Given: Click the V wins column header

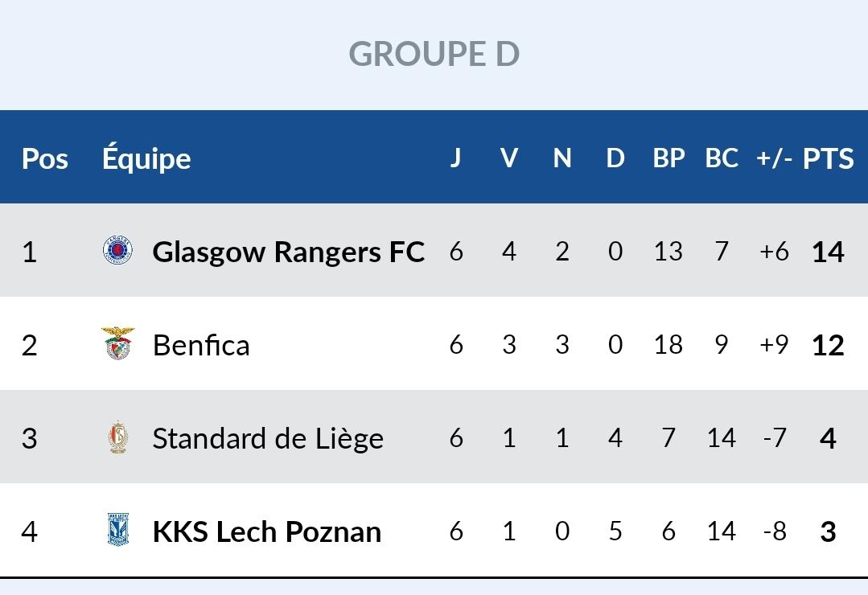Looking at the screenshot, I should pos(509,158).
